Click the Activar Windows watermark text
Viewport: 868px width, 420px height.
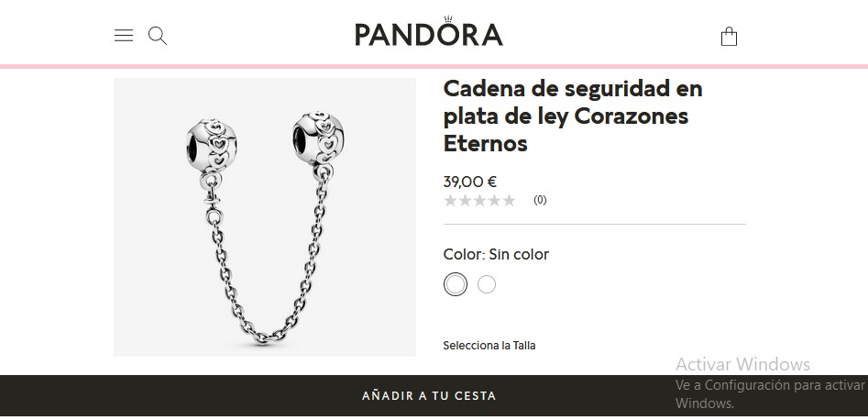(x=742, y=364)
